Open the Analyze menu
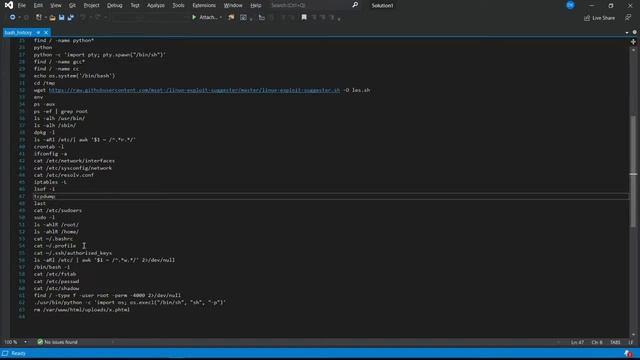The width and height of the screenshot is (640, 360). coord(156,5)
